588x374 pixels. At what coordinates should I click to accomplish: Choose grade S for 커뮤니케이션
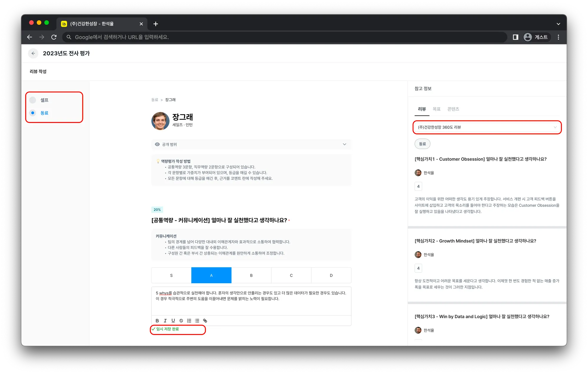171,275
